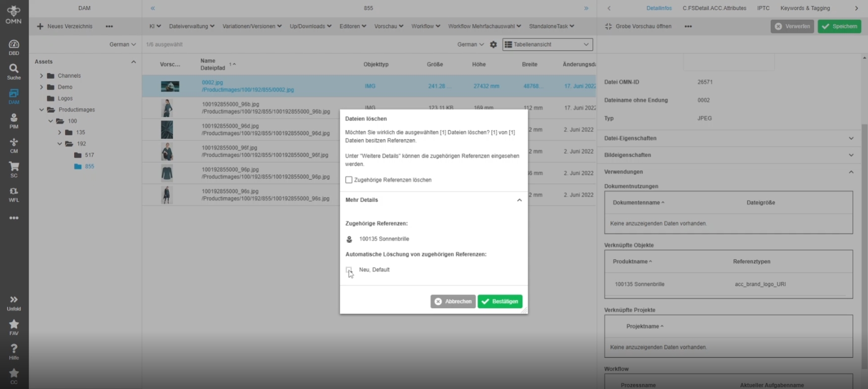Show more sidebar modules

pos(14,218)
